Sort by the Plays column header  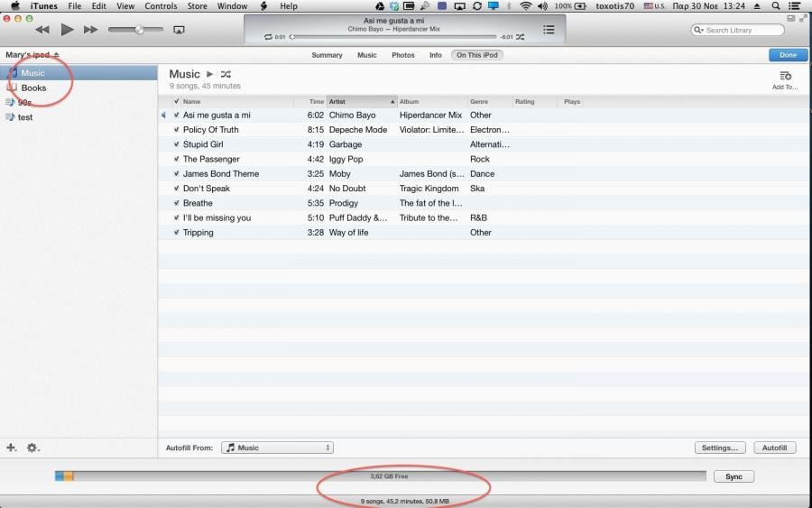pos(572,101)
